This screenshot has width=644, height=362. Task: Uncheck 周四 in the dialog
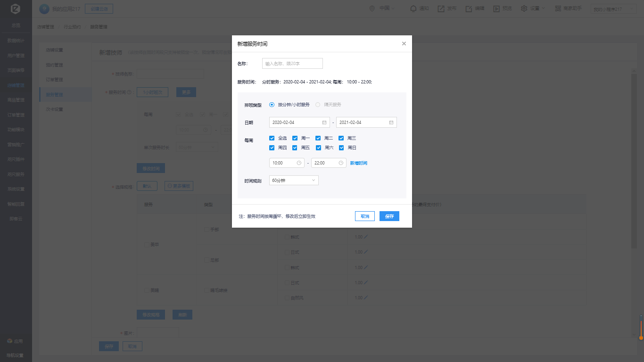pyautogui.click(x=272, y=148)
